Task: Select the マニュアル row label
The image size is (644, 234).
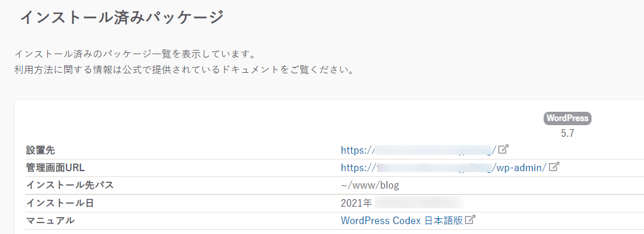Action: click(x=50, y=221)
